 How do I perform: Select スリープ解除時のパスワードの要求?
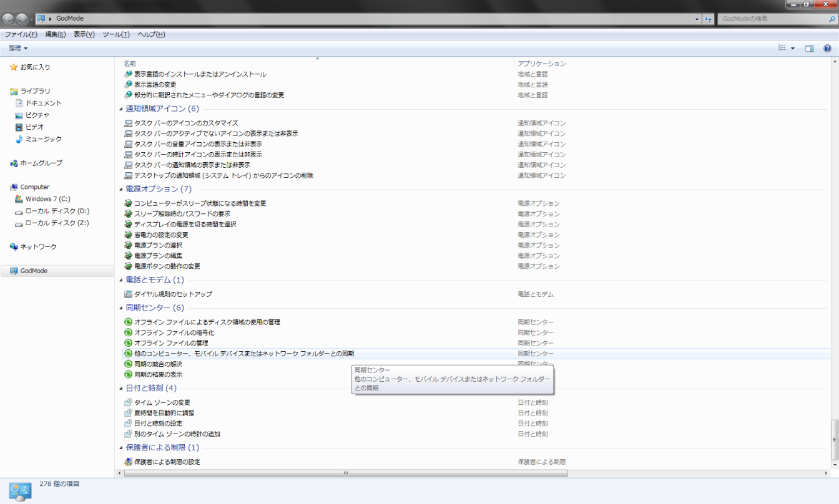182,214
